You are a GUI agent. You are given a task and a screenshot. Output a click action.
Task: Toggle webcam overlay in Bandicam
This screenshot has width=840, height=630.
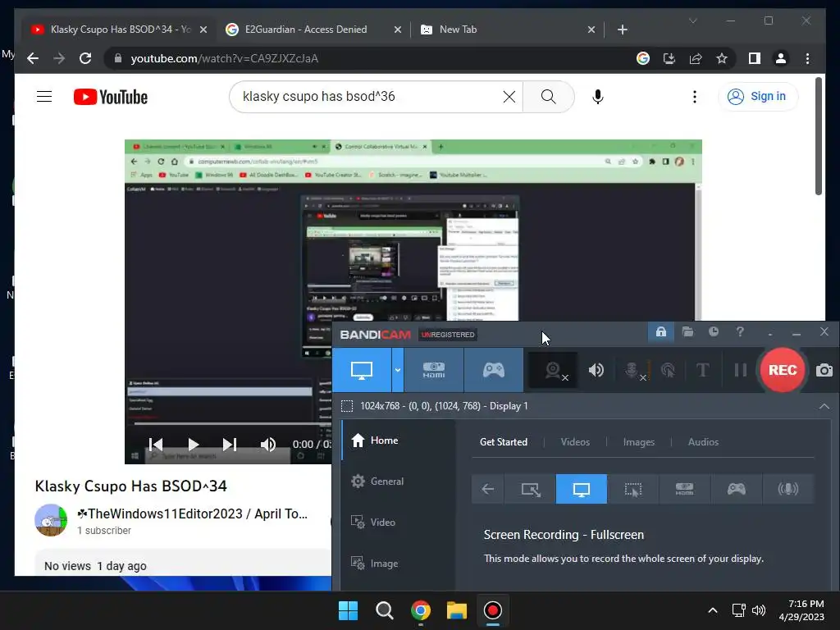(x=554, y=370)
